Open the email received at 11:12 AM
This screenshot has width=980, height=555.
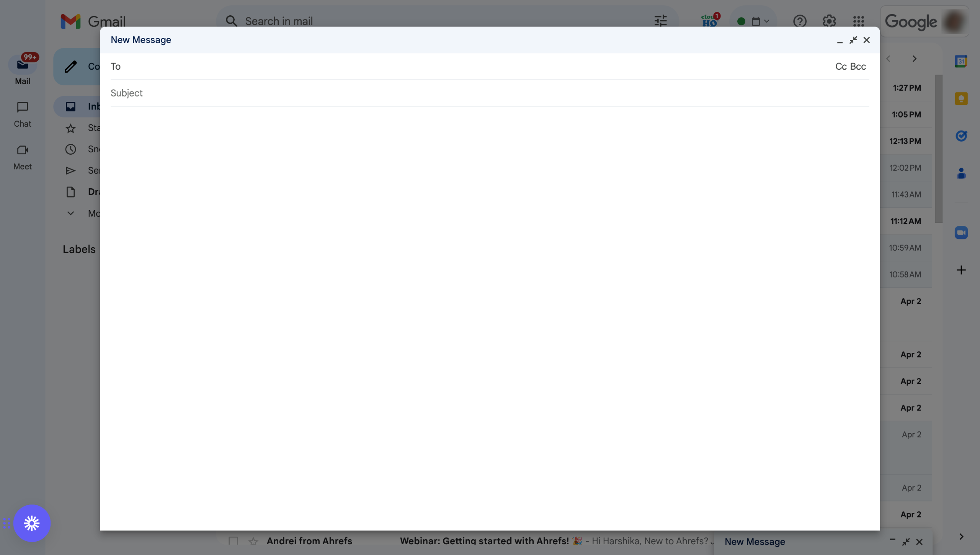[905, 221]
